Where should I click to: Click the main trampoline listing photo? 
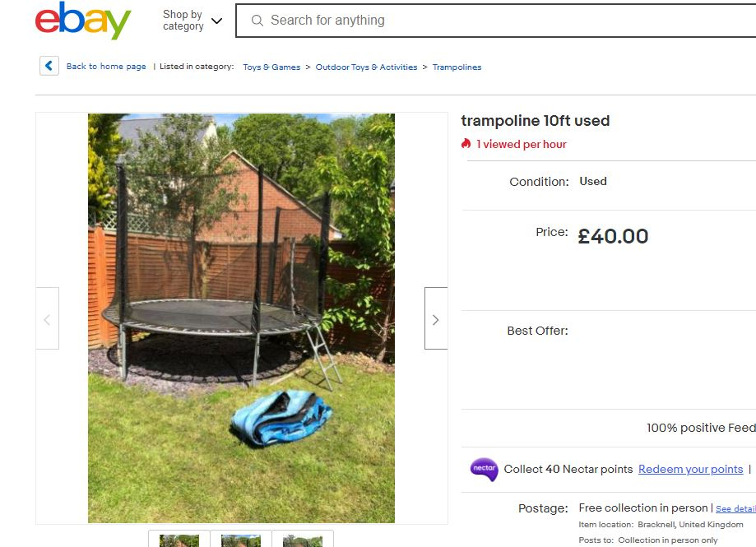coord(241,318)
